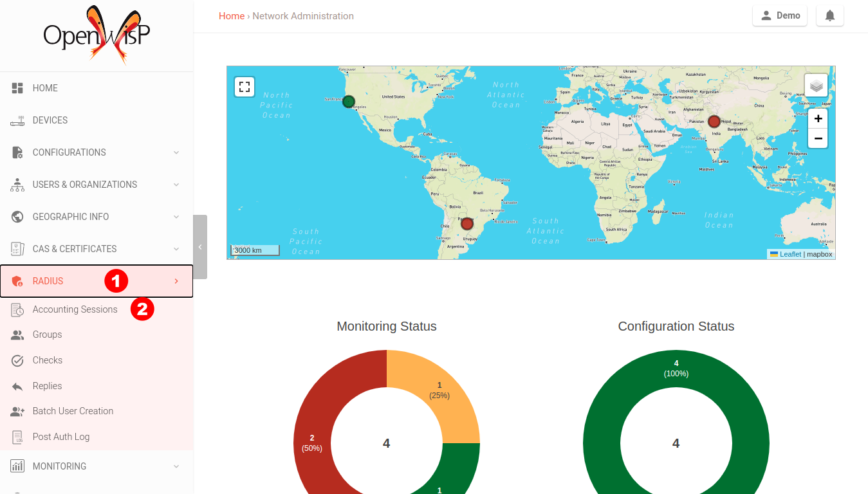Viewport: 868px width, 494px height.
Task: Open the Replies page
Action: tap(47, 385)
